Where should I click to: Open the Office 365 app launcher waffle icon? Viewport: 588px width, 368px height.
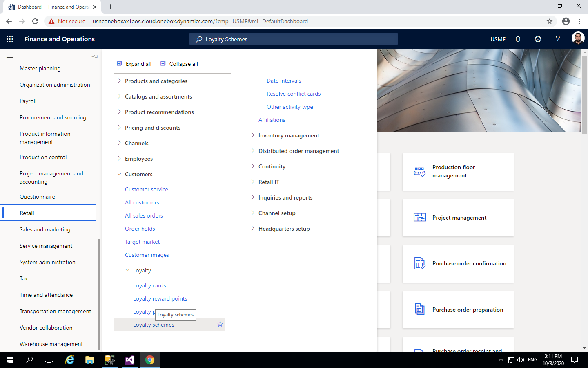[10, 39]
